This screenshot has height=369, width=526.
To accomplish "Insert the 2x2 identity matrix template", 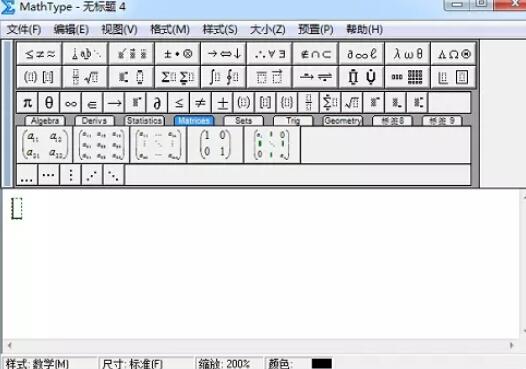I will click(215, 145).
